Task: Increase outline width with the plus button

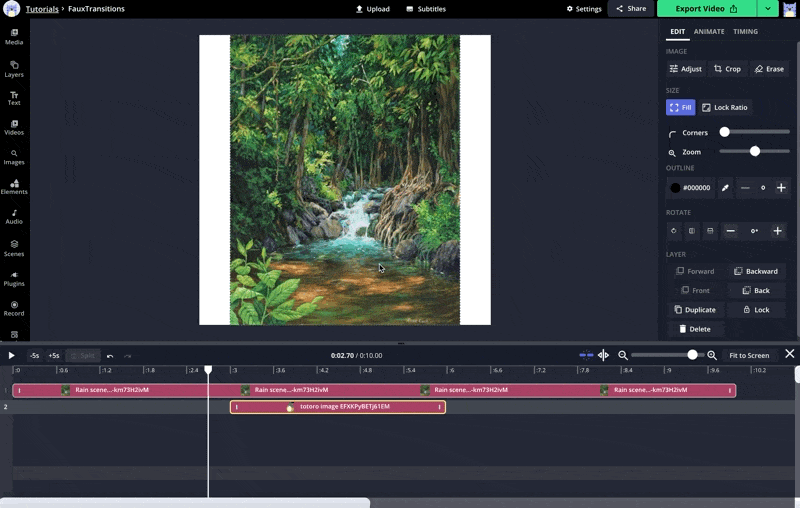Action: (x=781, y=188)
